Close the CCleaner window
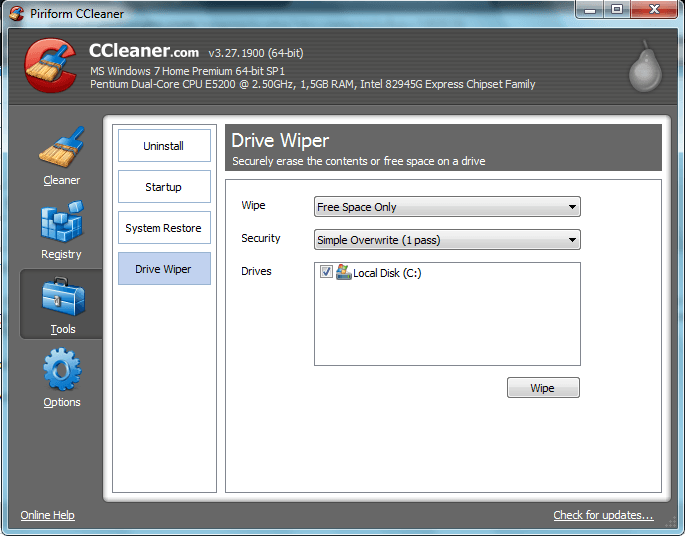The height and width of the screenshot is (537, 685). [x=654, y=10]
